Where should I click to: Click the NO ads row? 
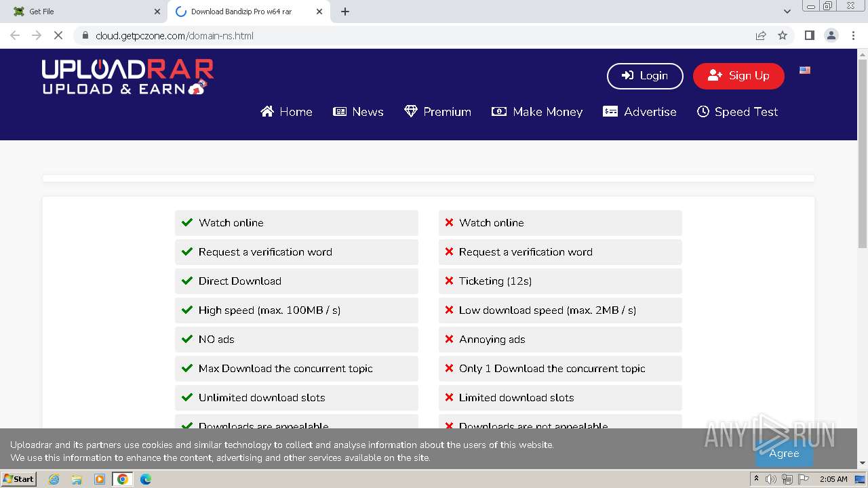click(x=296, y=340)
